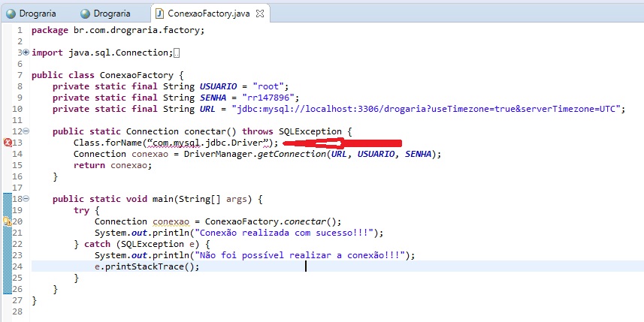The image size is (644, 322).
Task: Click USUARIO constant declaration on line 8
Action: 218,86
